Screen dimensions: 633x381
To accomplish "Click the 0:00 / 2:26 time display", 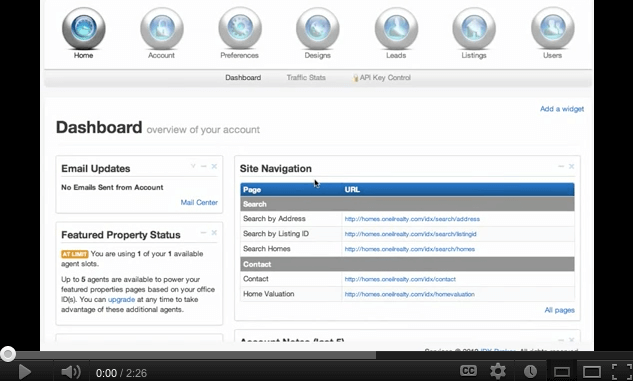I will point(121,373).
